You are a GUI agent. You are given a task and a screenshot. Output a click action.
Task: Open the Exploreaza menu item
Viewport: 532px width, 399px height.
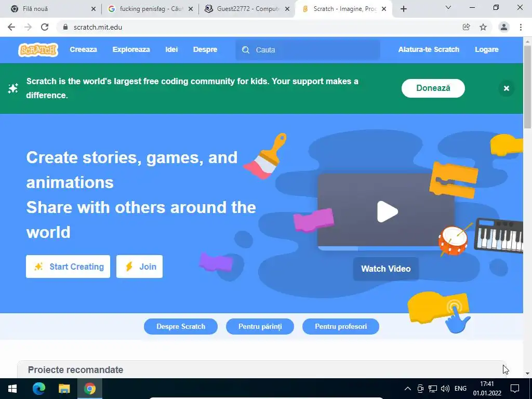coord(131,49)
